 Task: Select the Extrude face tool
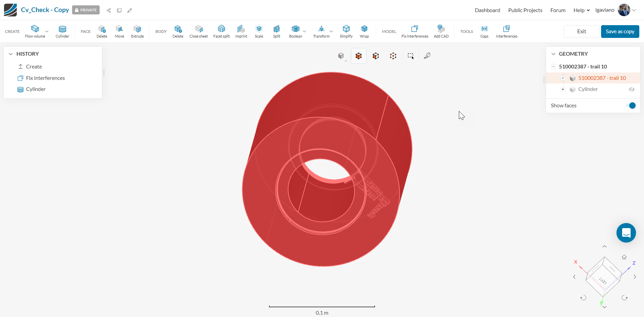tap(138, 31)
